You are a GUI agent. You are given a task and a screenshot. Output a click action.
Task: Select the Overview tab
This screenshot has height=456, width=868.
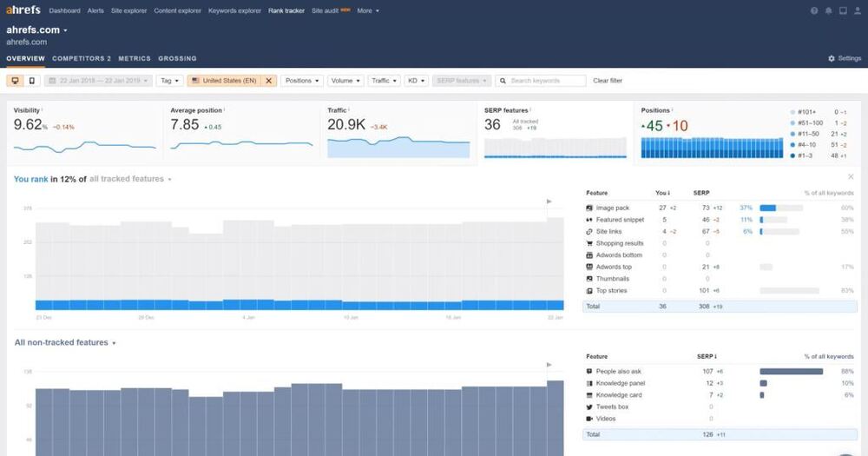(25, 58)
